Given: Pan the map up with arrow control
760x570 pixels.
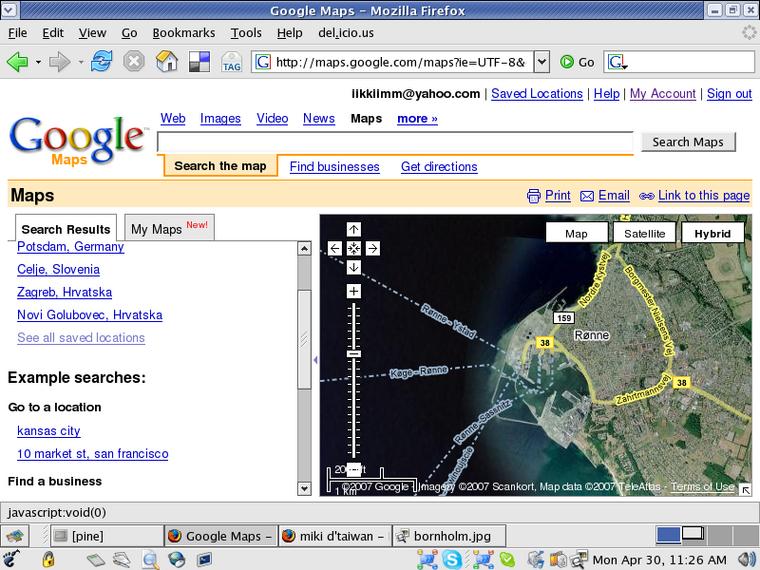Looking at the screenshot, I should click(353, 229).
